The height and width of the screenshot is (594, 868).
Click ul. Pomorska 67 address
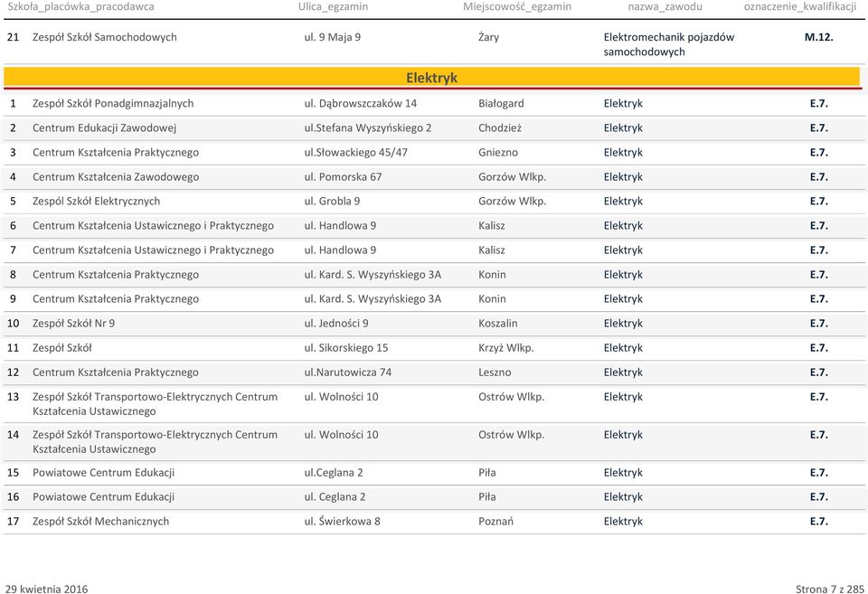[343, 176]
